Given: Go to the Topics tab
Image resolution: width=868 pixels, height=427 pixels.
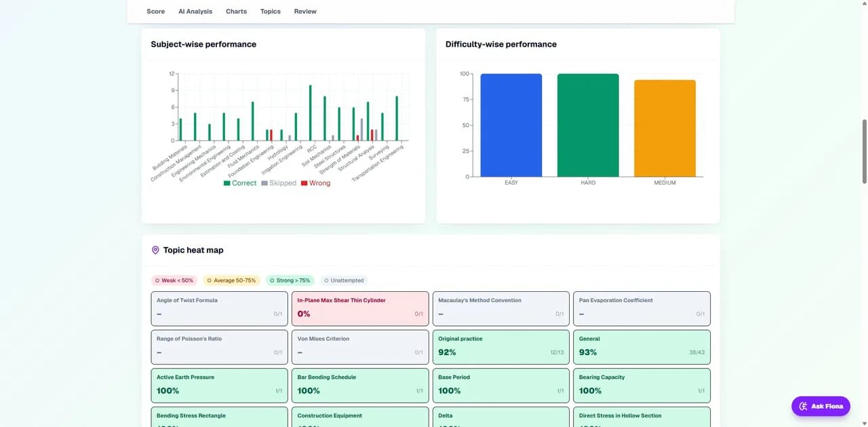Looking at the screenshot, I should pyautogui.click(x=271, y=12).
